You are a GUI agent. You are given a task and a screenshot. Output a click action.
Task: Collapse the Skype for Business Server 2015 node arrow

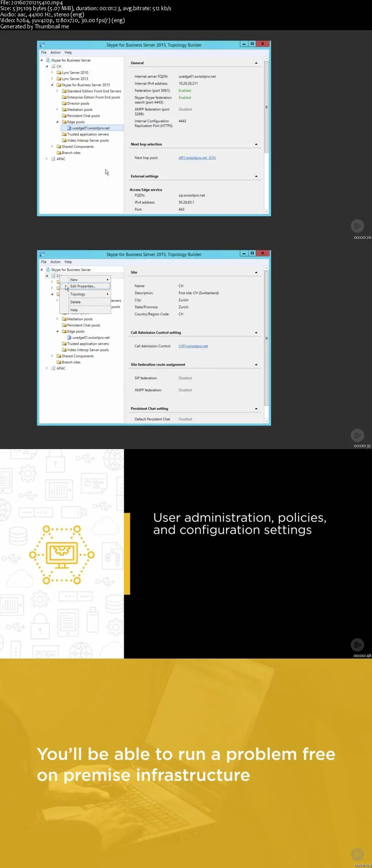click(x=52, y=85)
